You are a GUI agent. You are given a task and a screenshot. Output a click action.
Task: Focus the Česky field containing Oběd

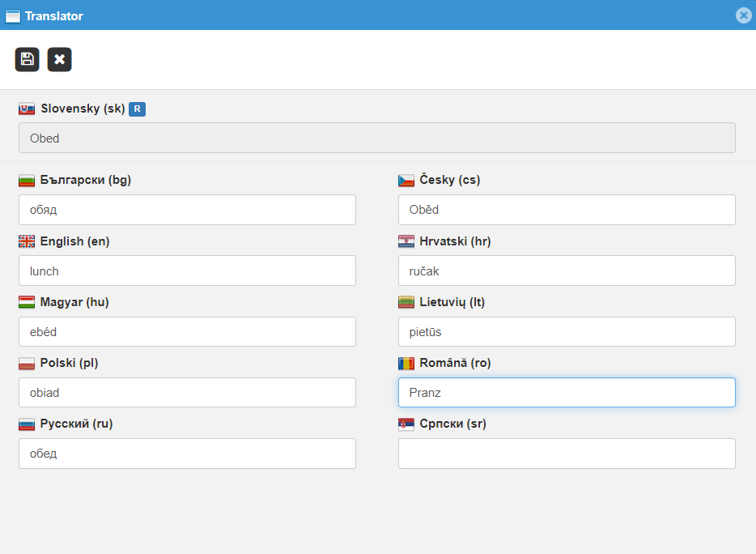(x=567, y=210)
